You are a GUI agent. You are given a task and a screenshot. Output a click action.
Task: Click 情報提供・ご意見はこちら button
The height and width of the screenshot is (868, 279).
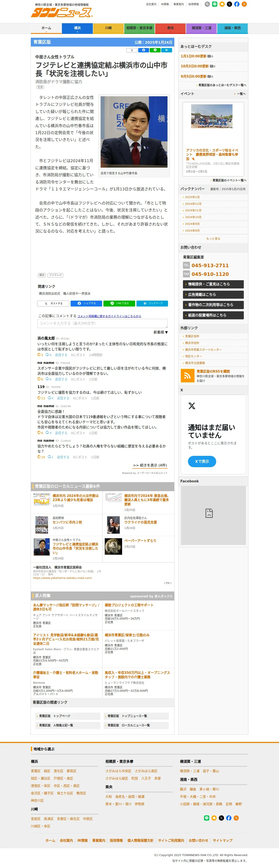pyautogui.click(x=213, y=284)
